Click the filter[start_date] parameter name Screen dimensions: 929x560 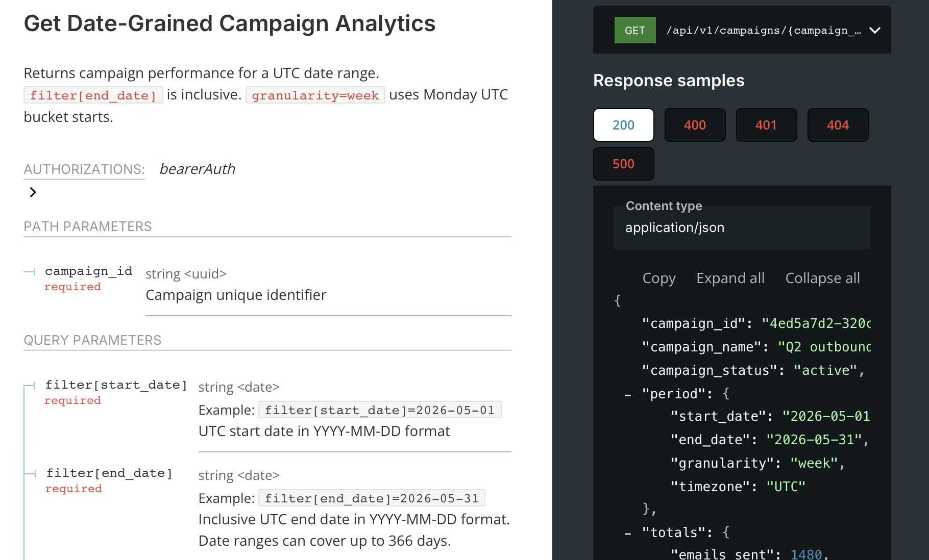pos(116,385)
